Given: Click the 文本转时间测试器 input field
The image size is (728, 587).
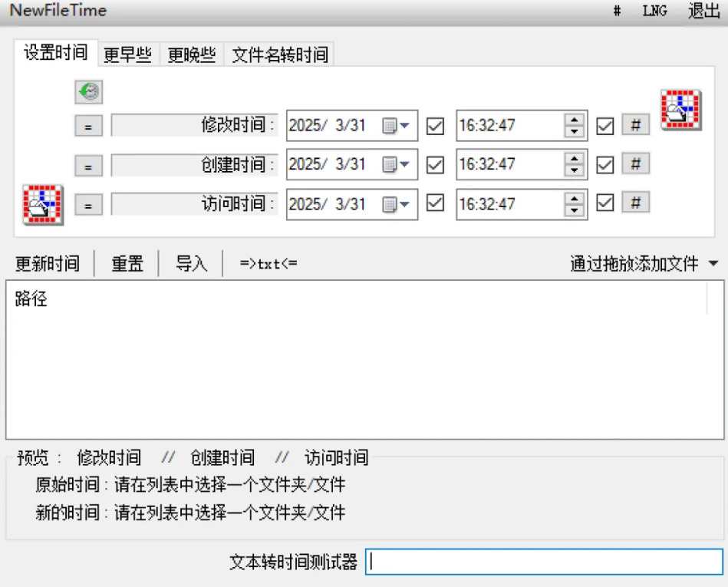Looking at the screenshot, I should 544,562.
